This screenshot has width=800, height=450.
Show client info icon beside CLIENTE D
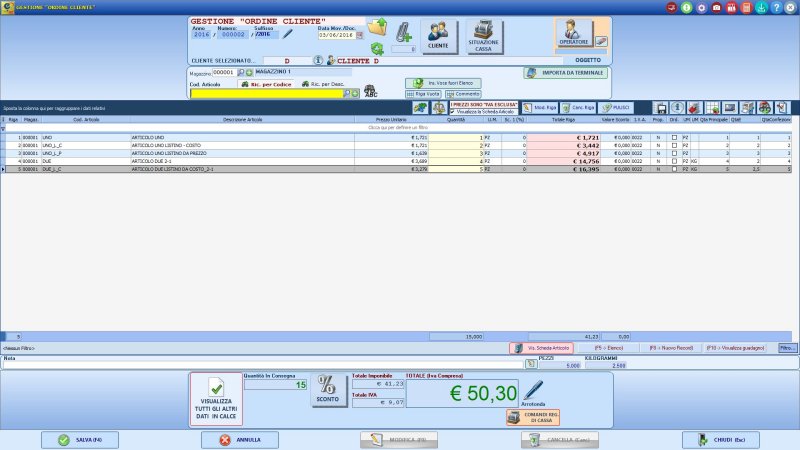[x=318, y=60]
